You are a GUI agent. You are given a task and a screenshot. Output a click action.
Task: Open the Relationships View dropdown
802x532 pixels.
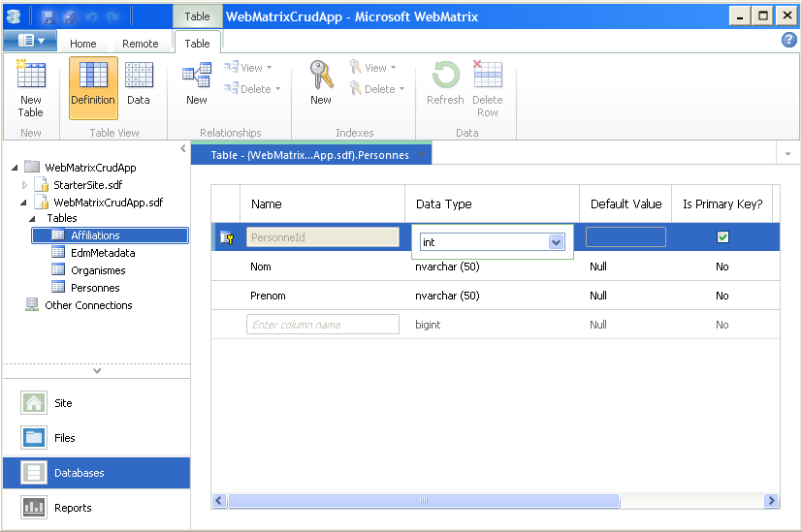coord(250,68)
